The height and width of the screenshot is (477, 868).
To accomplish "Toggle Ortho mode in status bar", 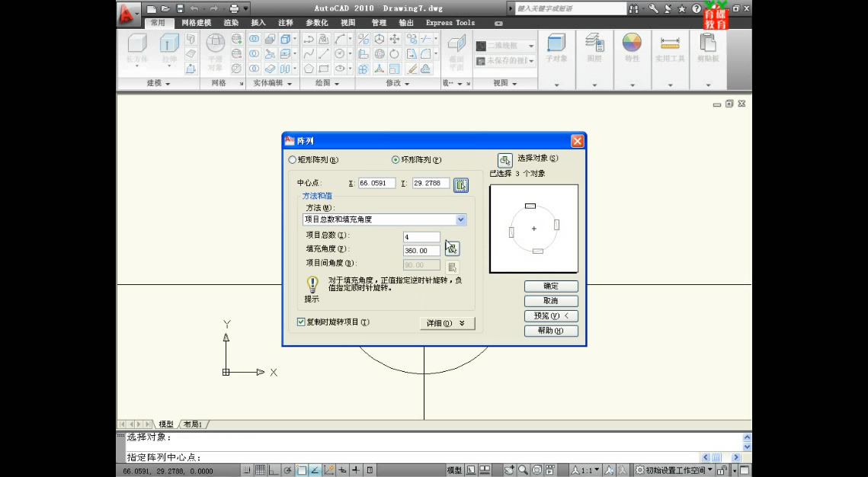I will (x=274, y=470).
